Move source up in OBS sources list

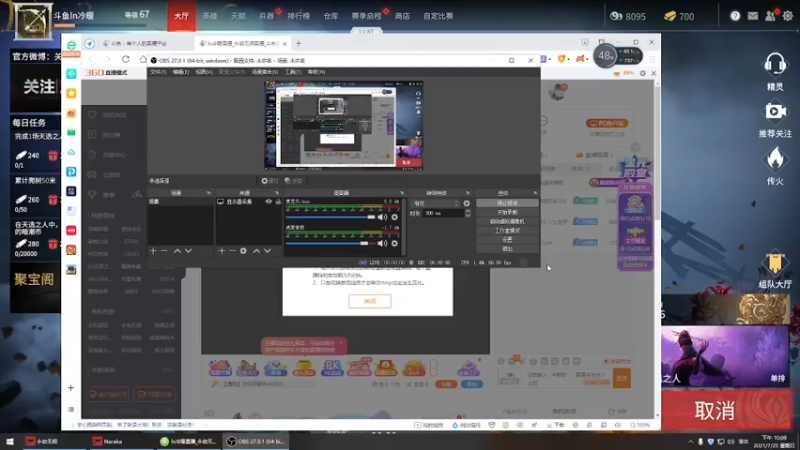256,251
